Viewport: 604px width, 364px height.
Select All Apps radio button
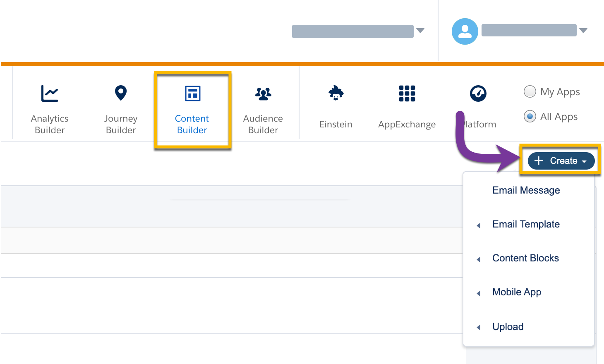point(530,117)
